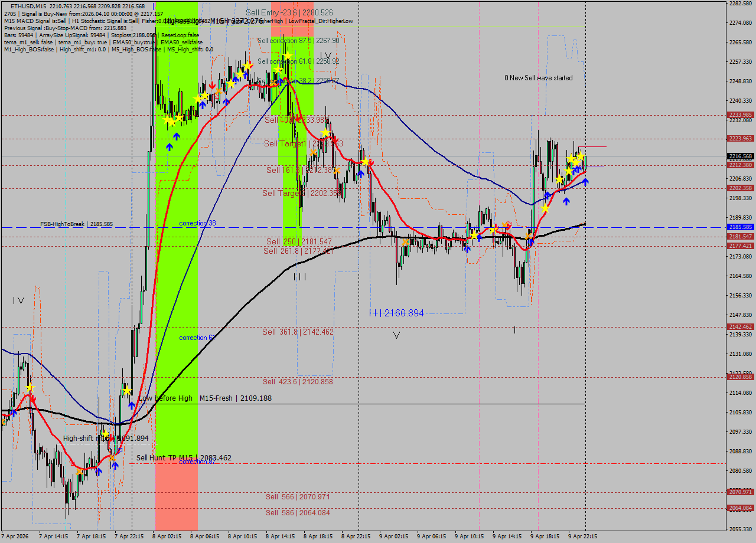This screenshot has height=543, width=756.
Task: Click the blue up arrow beneath the latest candle
Action: pos(585,182)
